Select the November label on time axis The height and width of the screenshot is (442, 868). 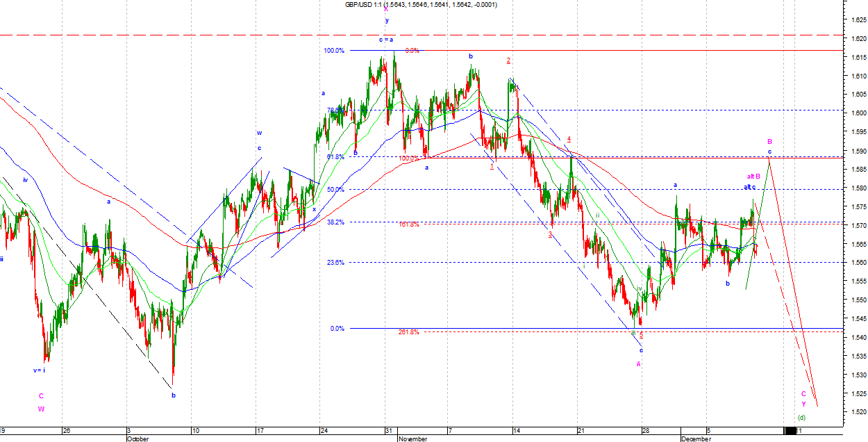413,439
